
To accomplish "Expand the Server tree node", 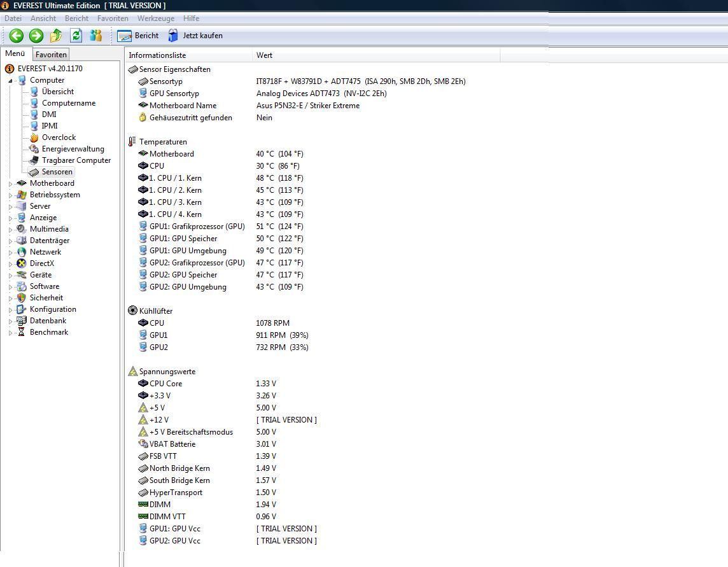I will coord(10,207).
